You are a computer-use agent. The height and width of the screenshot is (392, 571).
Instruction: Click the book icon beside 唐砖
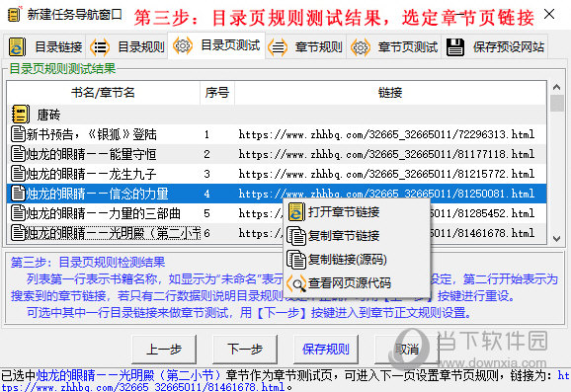pos(21,115)
